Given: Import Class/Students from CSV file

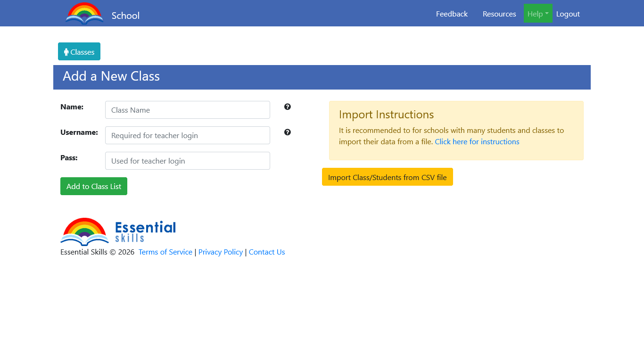Looking at the screenshot, I should click(388, 177).
